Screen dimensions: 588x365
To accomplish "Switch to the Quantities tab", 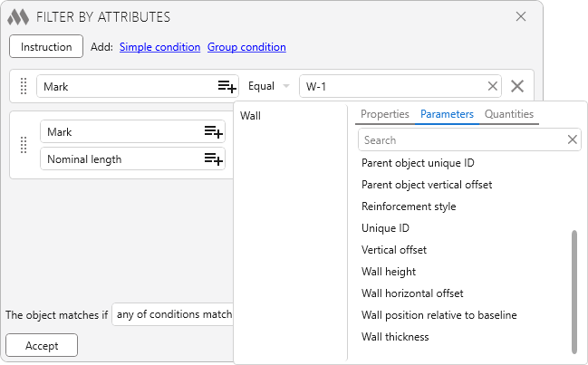I will (x=509, y=114).
